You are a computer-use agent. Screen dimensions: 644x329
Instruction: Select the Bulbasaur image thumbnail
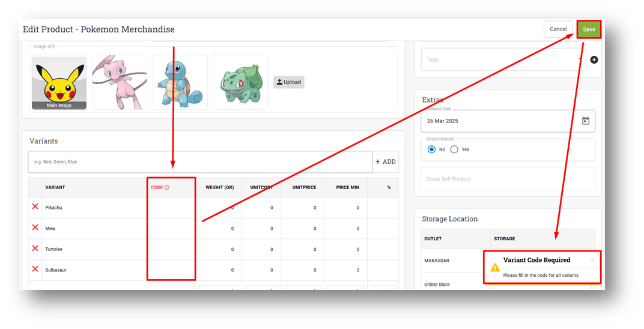[x=240, y=82]
